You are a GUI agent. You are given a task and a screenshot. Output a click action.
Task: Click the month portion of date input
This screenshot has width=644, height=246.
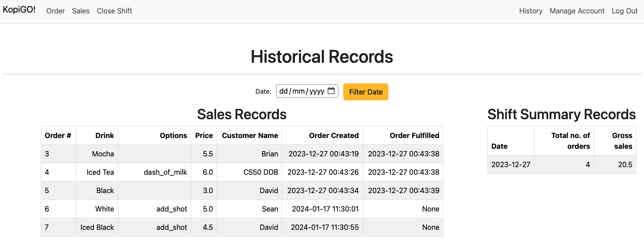[x=299, y=91]
